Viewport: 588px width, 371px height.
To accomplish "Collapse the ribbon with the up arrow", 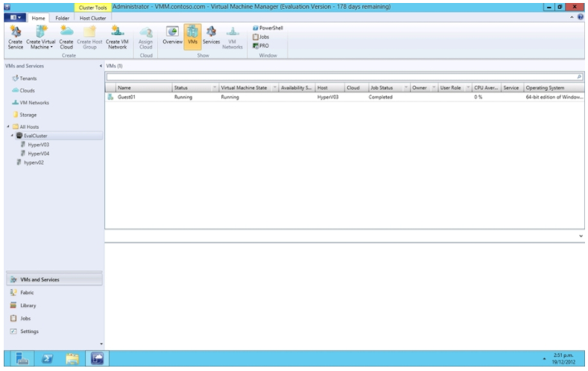I will [x=572, y=17].
